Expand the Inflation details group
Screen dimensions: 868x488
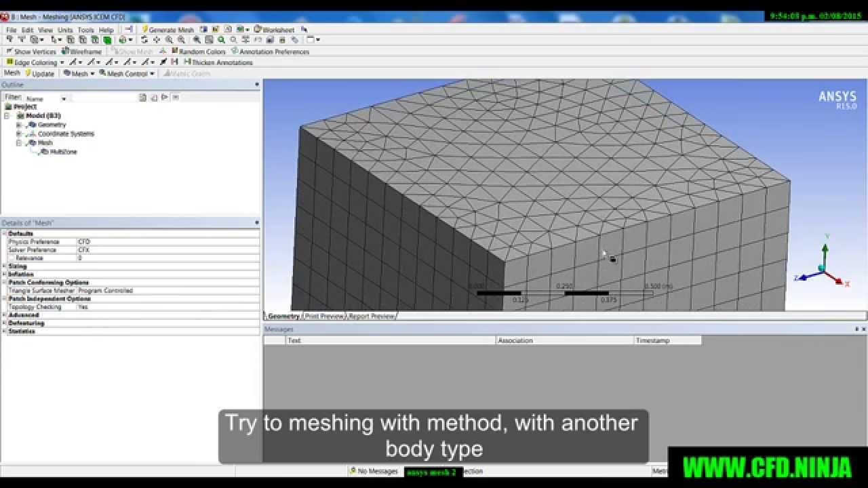4,274
